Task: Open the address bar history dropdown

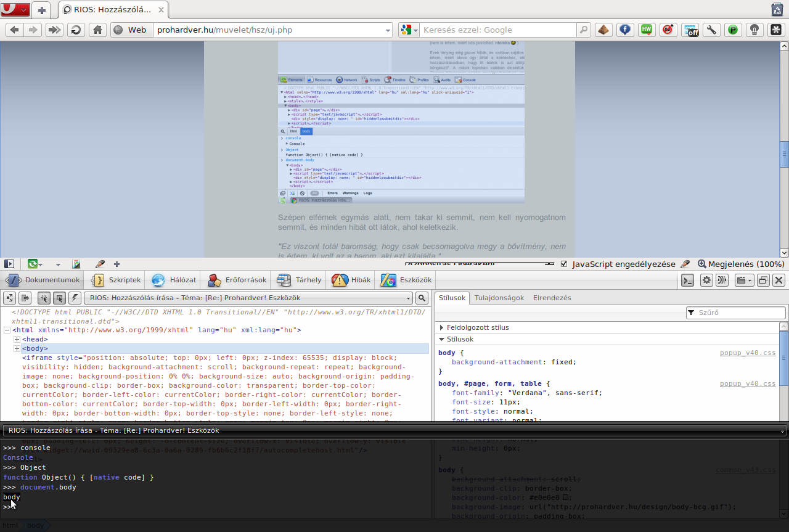Action: coord(388,30)
